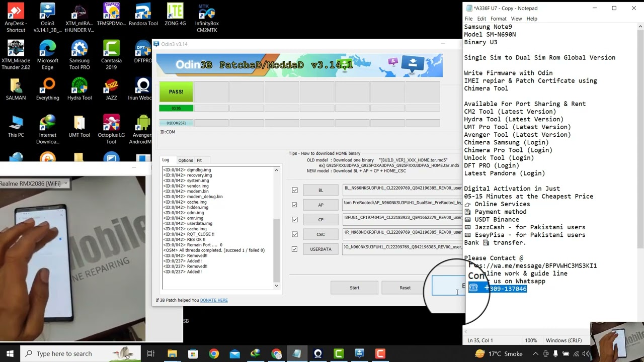Uncheck the CP file checkbox
The width and height of the screenshot is (644, 362).
295,219
